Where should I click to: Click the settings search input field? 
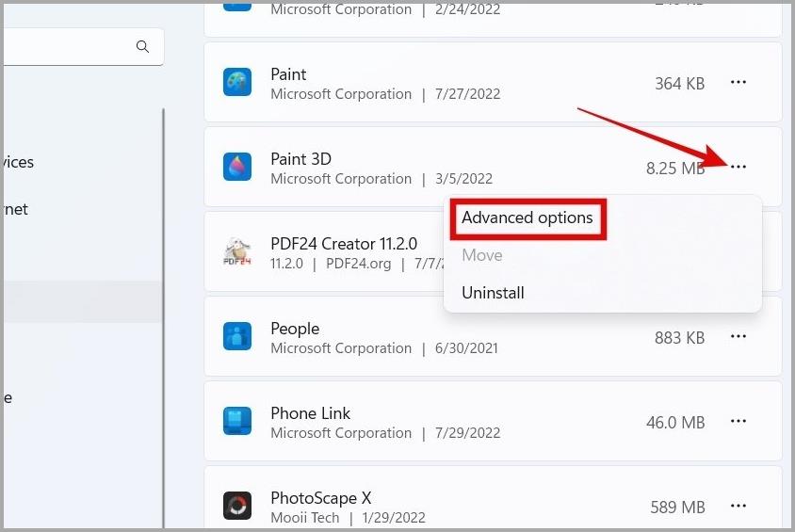point(82,47)
